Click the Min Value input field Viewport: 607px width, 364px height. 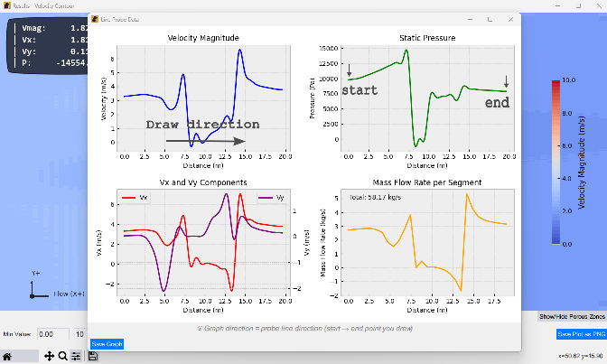(x=51, y=334)
